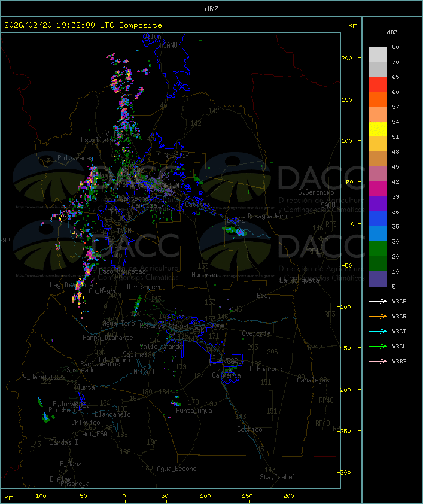Click the Cochico place label

pos(249,429)
